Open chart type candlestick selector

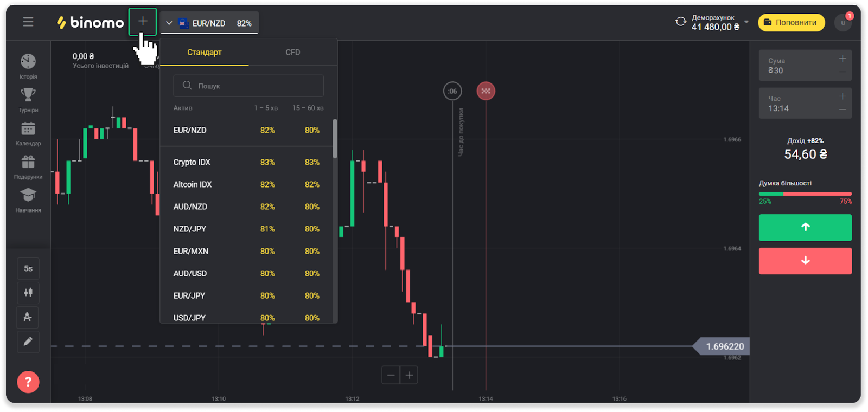pyautogui.click(x=28, y=293)
